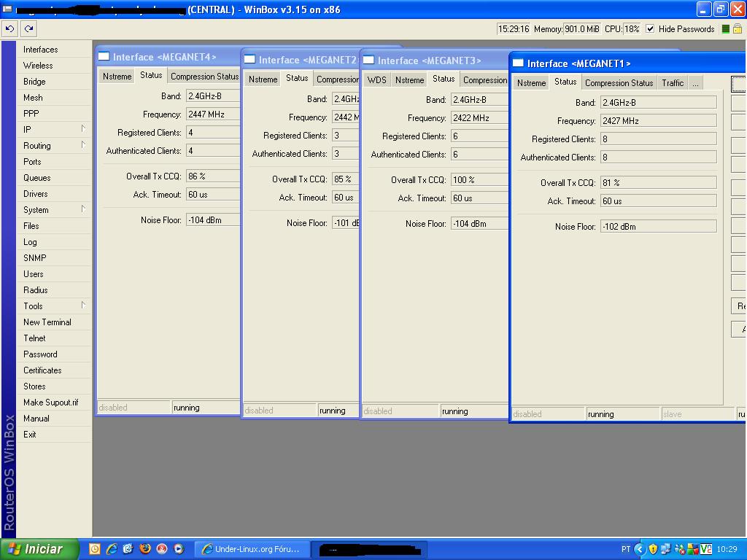Open the Traffic tab in MEGANET1
This screenshot has width=747, height=560.
673,83
